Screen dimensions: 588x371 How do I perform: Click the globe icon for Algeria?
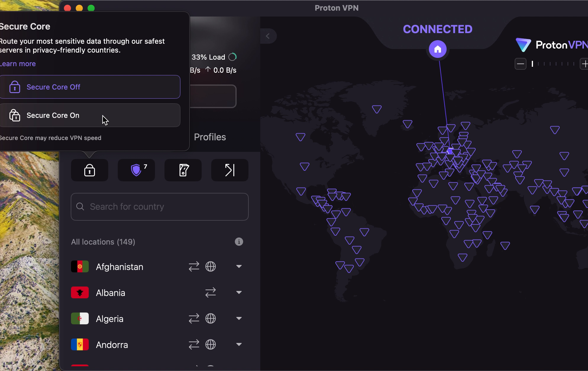tap(211, 319)
